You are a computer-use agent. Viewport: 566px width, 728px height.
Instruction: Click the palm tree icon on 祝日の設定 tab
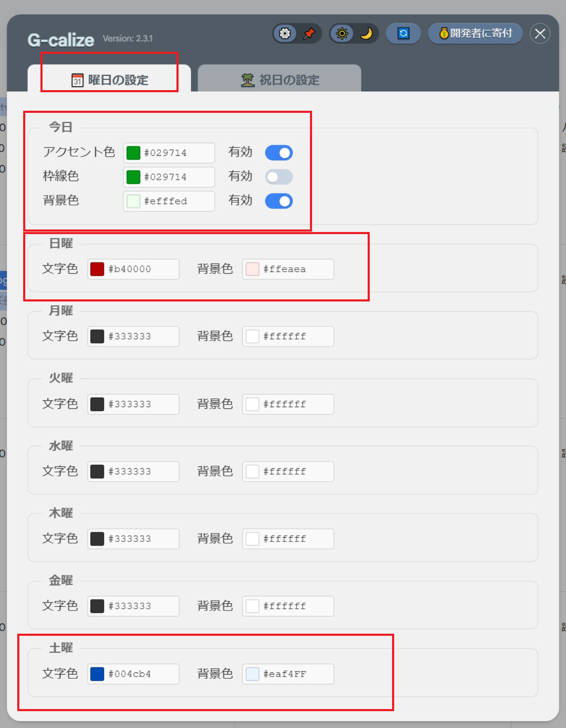[248, 80]
